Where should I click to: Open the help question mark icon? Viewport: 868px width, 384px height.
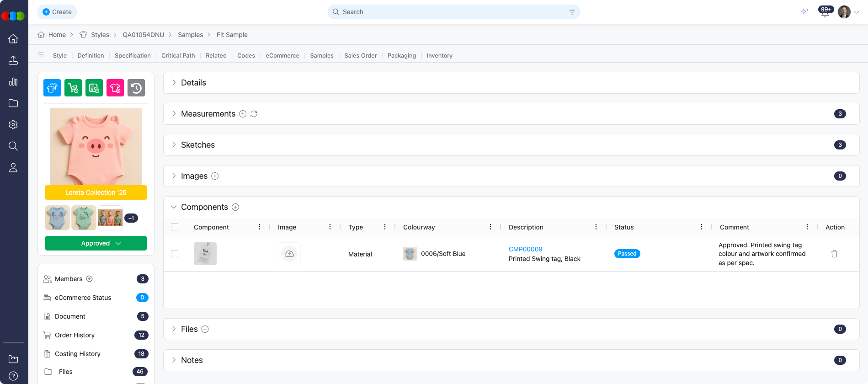[x=13, y=376]
